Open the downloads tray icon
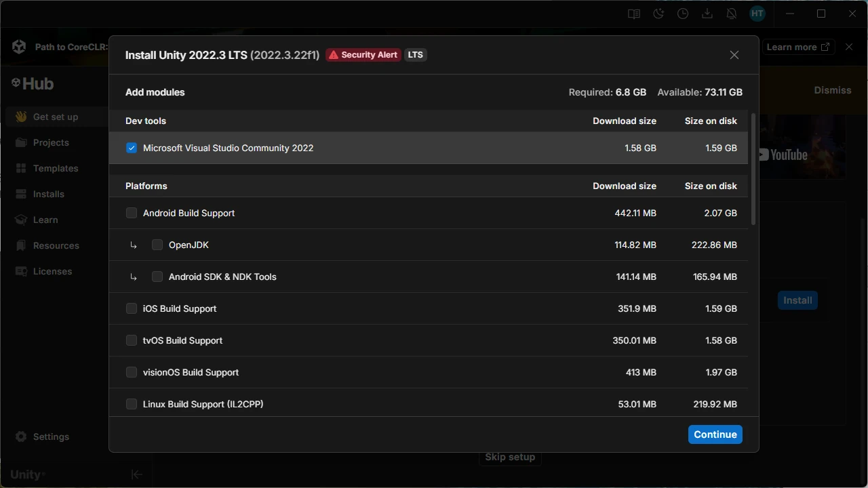868x488 pixels. (x=707, y=14)
